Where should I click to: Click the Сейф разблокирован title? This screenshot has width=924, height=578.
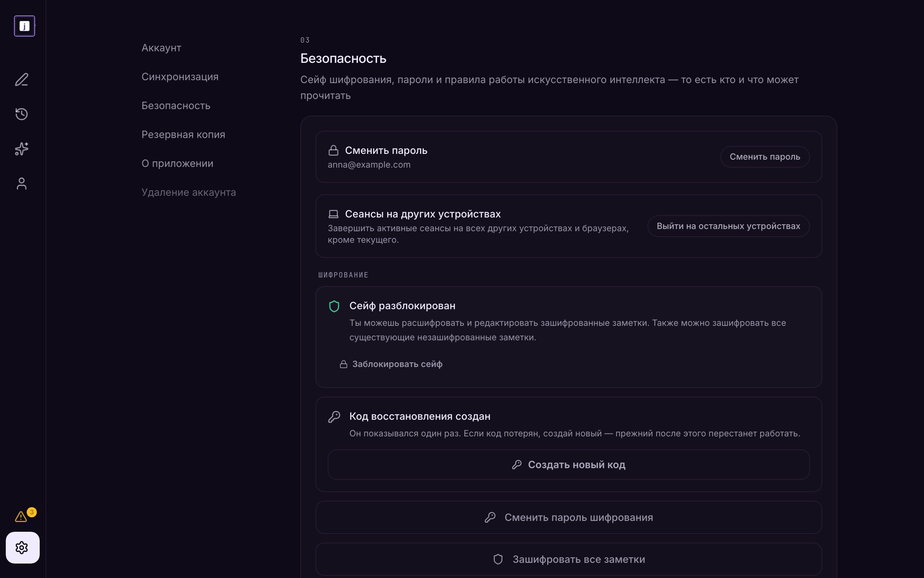pos(402,306)
